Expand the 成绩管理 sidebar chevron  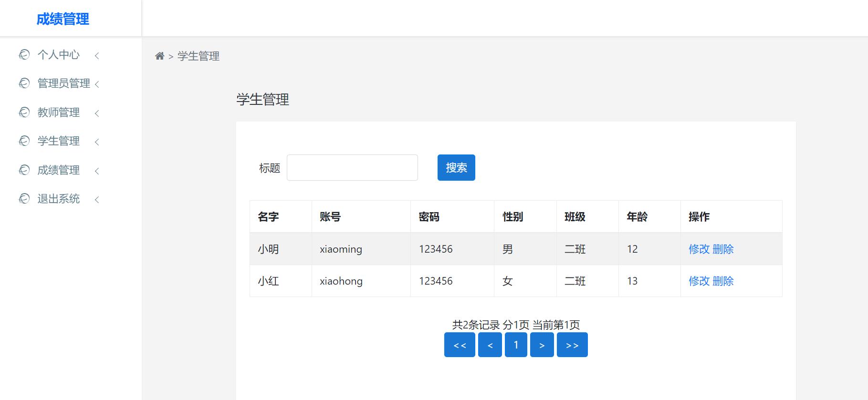pos(97,171)
